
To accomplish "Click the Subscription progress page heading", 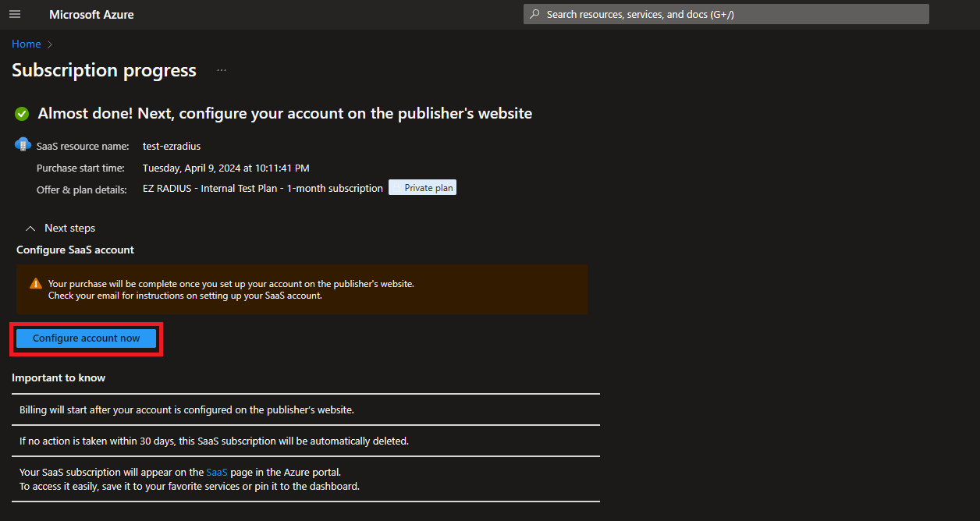I will [x=104, y=70].
